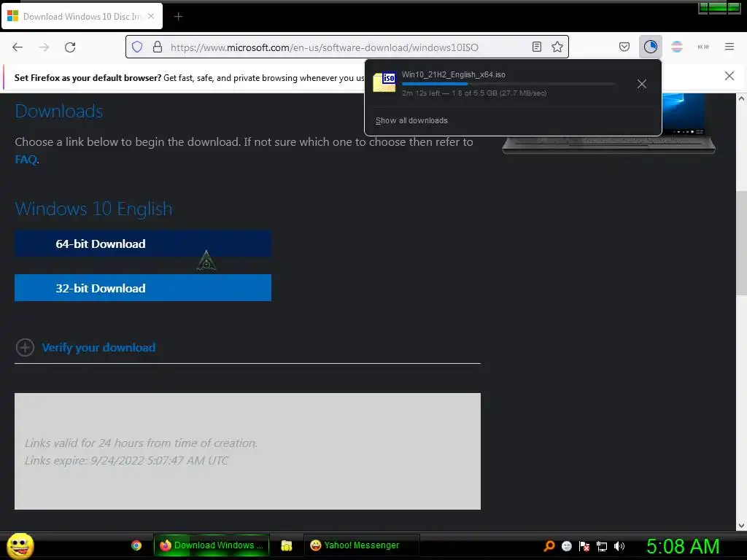Click the forward navigation arrow
The image size is (747, 560).
44,47
